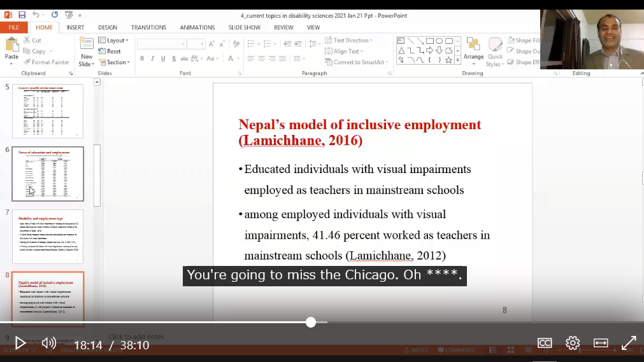Select the rectangle shape

tap(429, 41)
